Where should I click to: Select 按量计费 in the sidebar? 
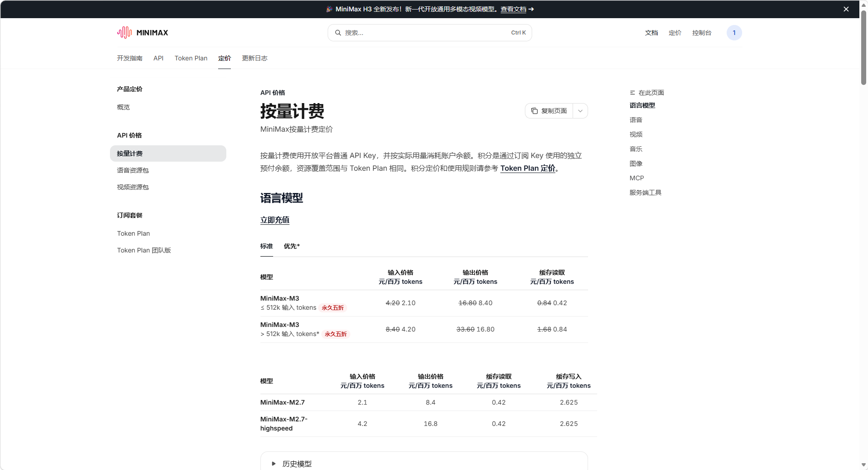168,153
